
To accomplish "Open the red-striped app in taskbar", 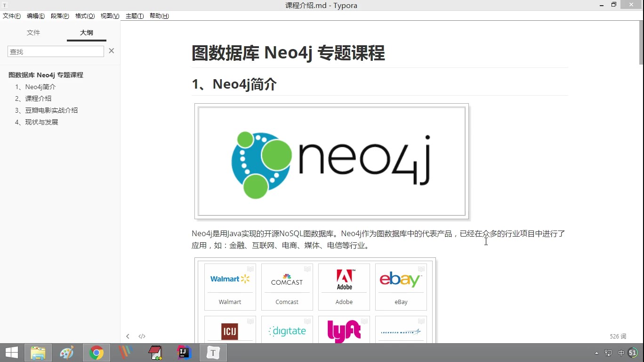I will pyautogui.click(x=126, y=353).
